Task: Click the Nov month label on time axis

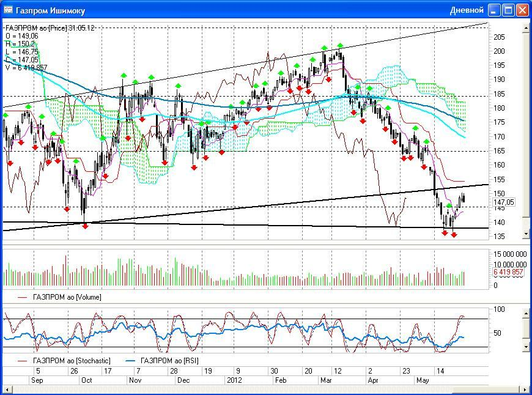Action: tap(135, 380)
